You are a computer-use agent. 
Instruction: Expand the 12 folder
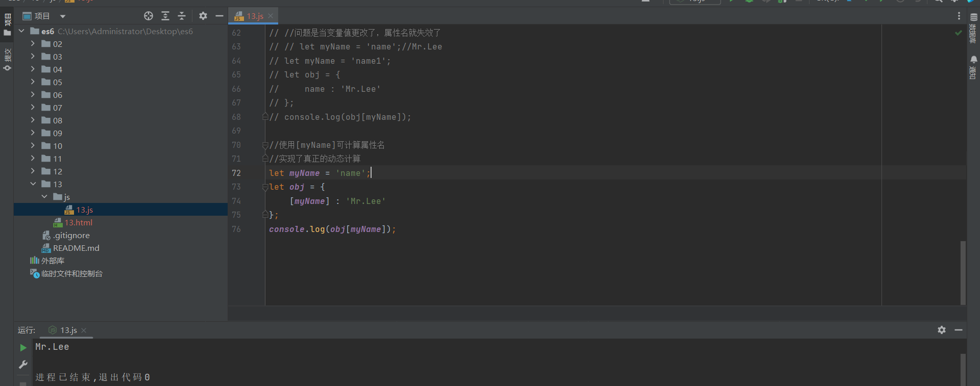click(33, 171)
